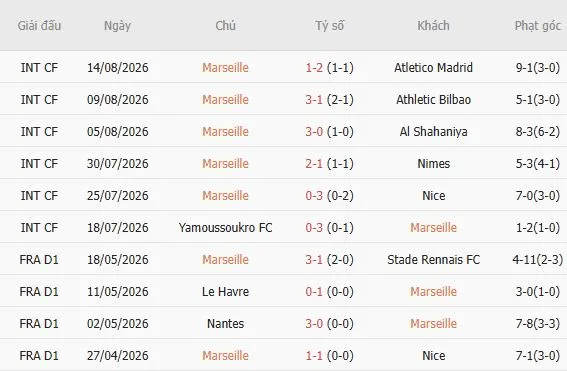Click the Al Shahaniya team name
This screenshot has width=567, height=371.
coord(433,132)
